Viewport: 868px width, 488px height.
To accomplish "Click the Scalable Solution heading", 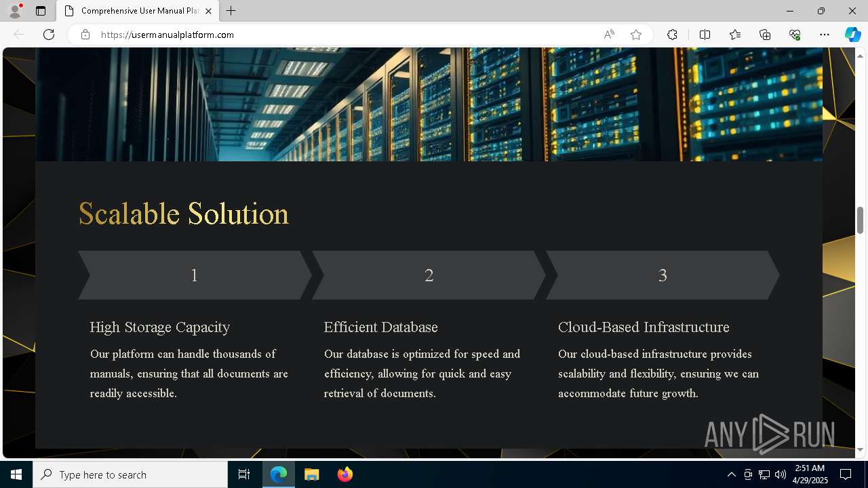I will pyautogui.click(x=184, y=213).
